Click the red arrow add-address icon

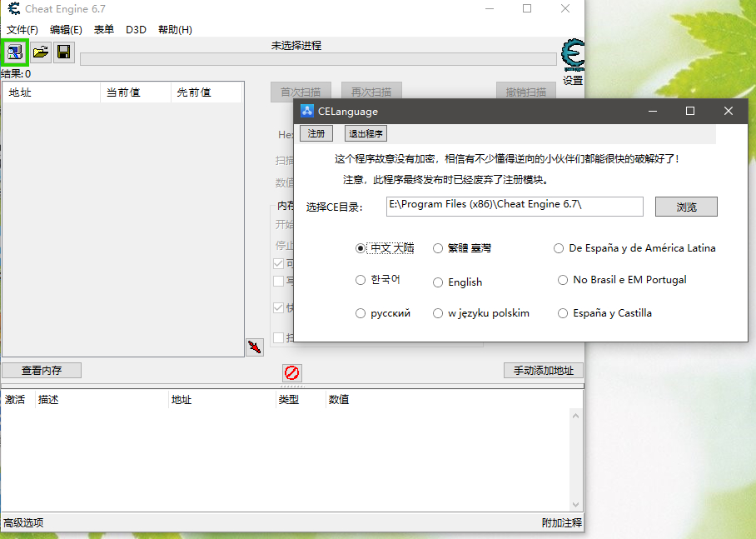point(255,347)
